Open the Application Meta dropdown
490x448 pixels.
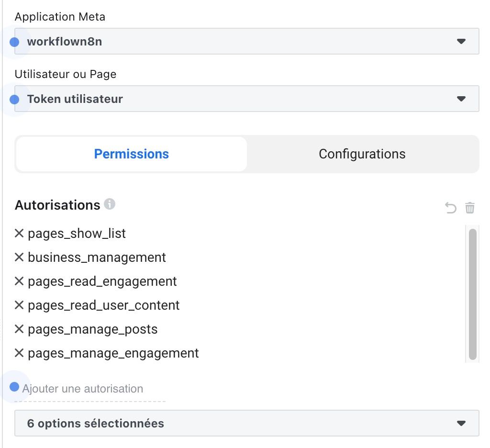tap(246, 41)
